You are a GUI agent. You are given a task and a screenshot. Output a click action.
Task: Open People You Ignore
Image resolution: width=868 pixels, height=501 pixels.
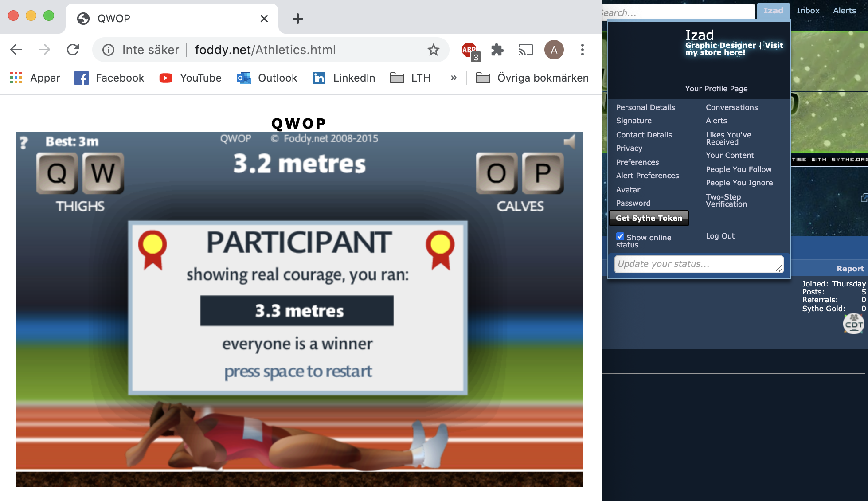[x=739, y=183]
